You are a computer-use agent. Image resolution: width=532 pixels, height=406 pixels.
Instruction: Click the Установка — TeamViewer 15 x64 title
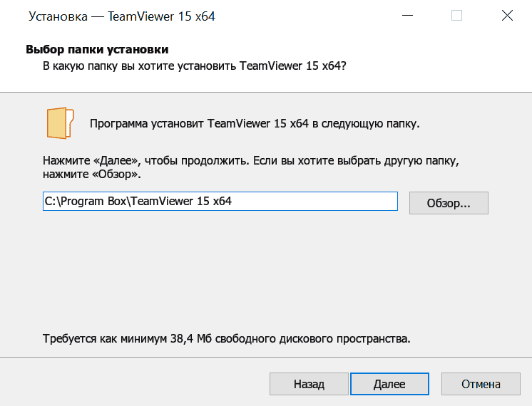(x=122, y=16)
